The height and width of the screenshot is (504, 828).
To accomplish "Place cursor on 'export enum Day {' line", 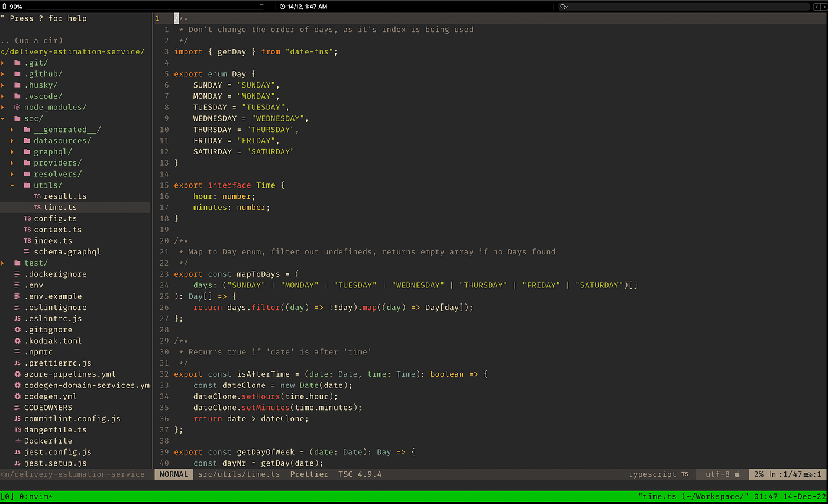I will coord(215,74).
